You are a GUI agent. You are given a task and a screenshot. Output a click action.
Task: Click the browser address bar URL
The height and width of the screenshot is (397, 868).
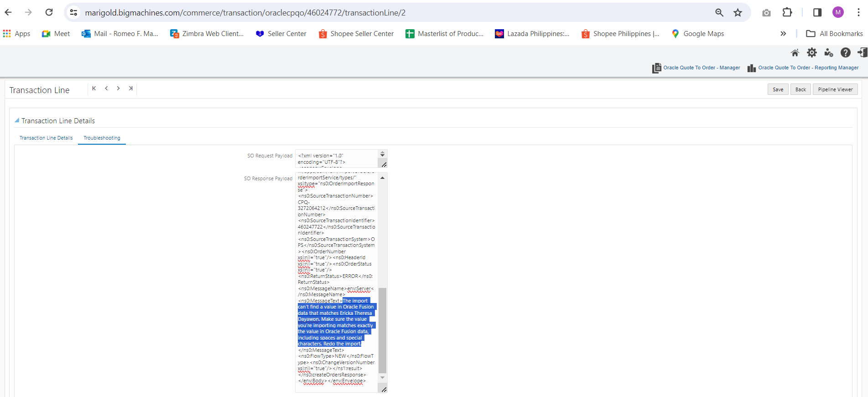245,13
